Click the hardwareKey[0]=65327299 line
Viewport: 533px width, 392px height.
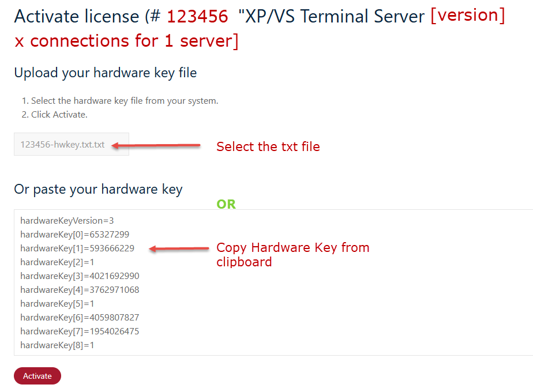75,235
